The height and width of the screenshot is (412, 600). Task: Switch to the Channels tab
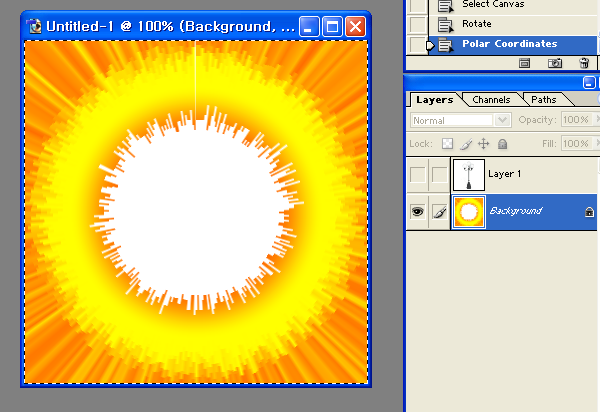click(x=491, y=100)
